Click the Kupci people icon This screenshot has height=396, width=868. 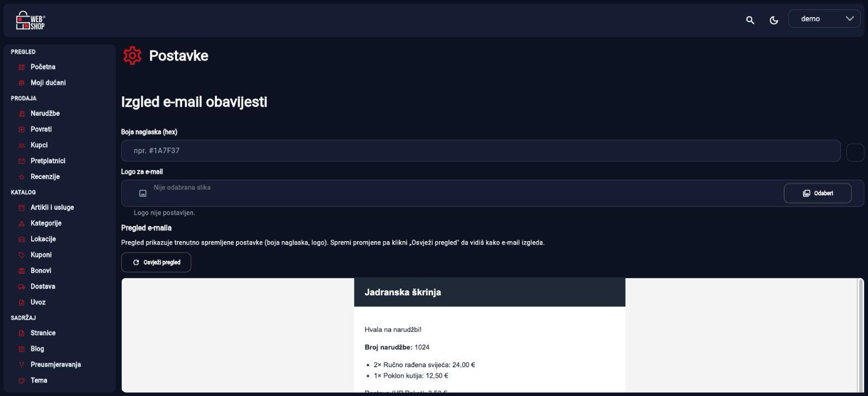tap(22, 145)
